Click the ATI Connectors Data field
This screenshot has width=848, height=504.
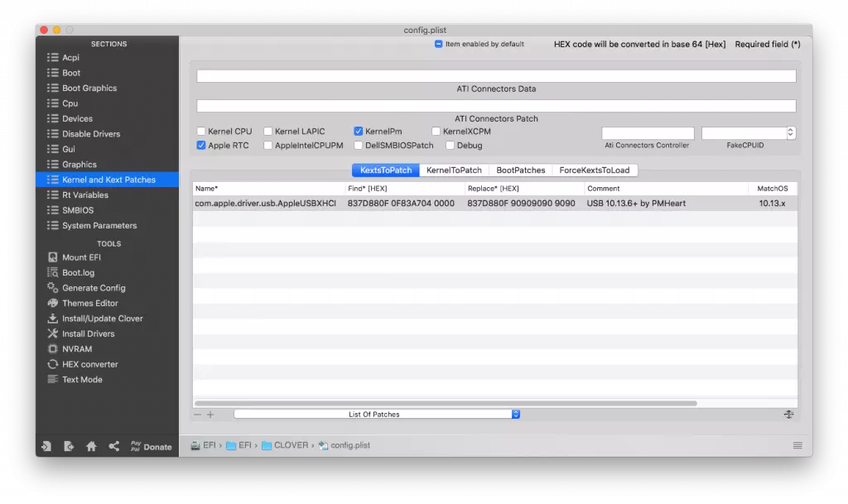tap(496, 76)
